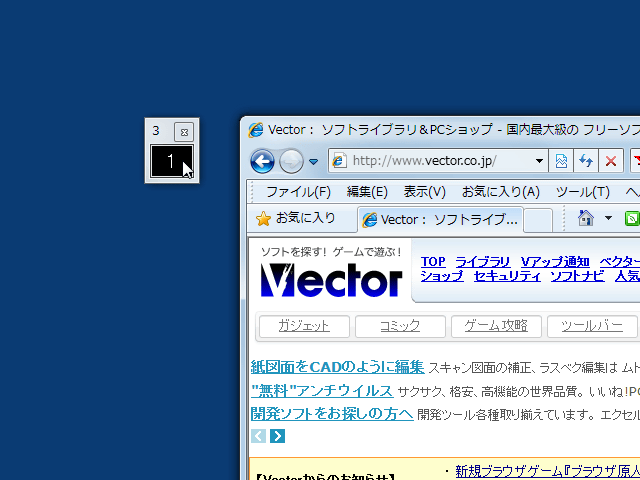Image resolution: width=640 pixels, height=480 pixels.
Task: Click the previous ad arrow icon
Action: pos(258,436)
